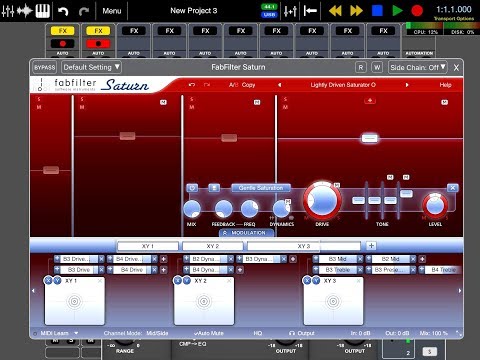Arm record on the first channel
Screen dimensions: 480x360
coord(62,44)
